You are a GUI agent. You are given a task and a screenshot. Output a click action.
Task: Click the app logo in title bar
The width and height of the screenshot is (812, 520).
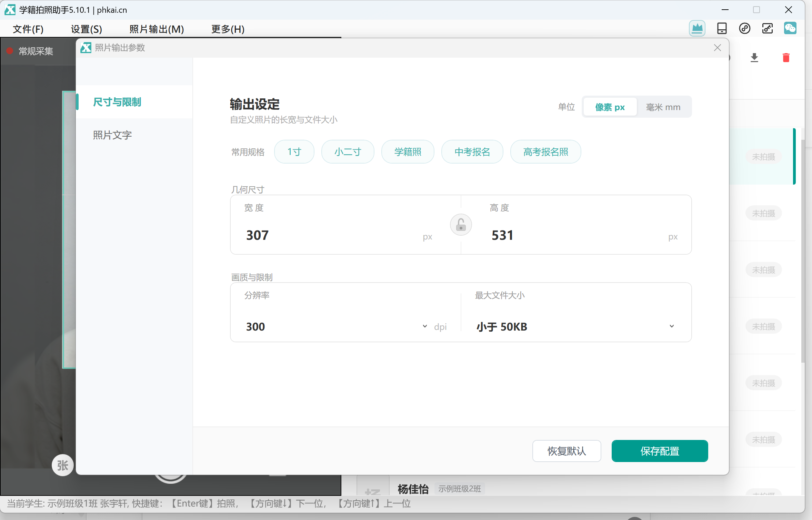[x=10, y=10]
